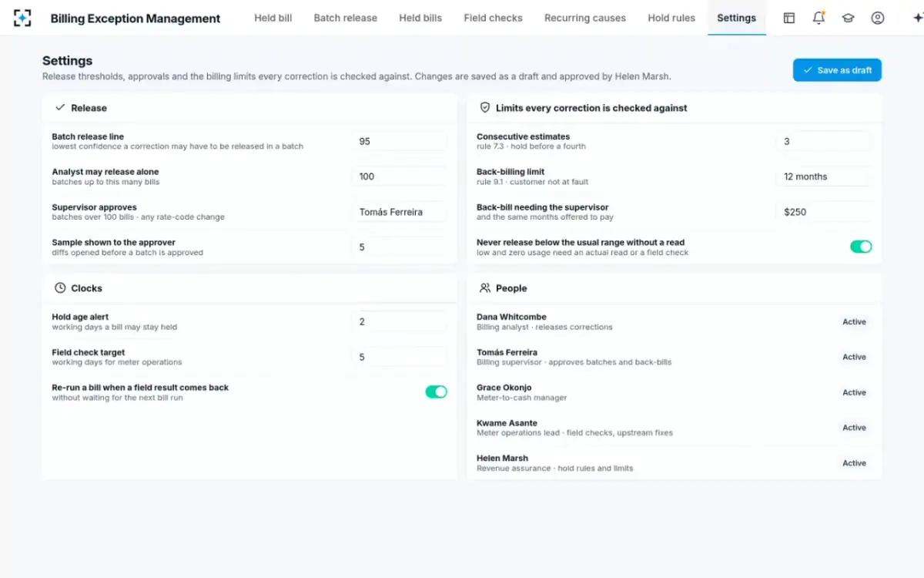The width and height of the screenshot is (924, 578).
Task: Click 'working days for meter operations' text
Action: point(117,362)
